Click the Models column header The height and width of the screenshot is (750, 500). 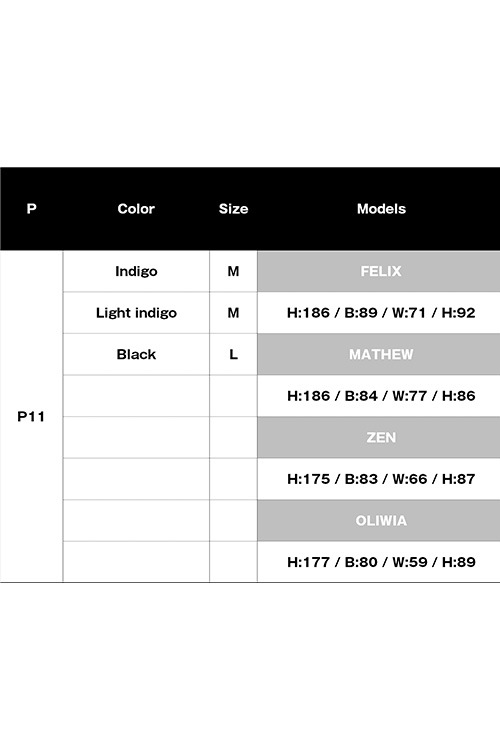click(381, 209)
